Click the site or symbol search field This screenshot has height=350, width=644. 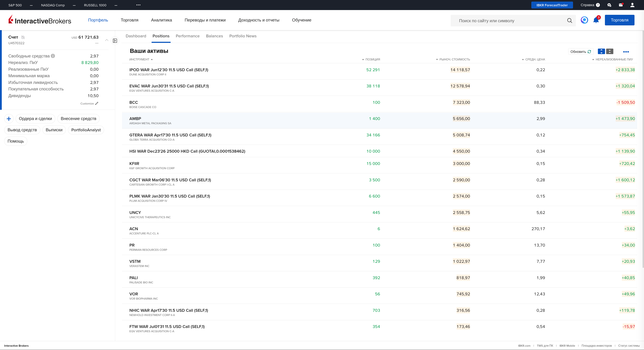(510, 21)
